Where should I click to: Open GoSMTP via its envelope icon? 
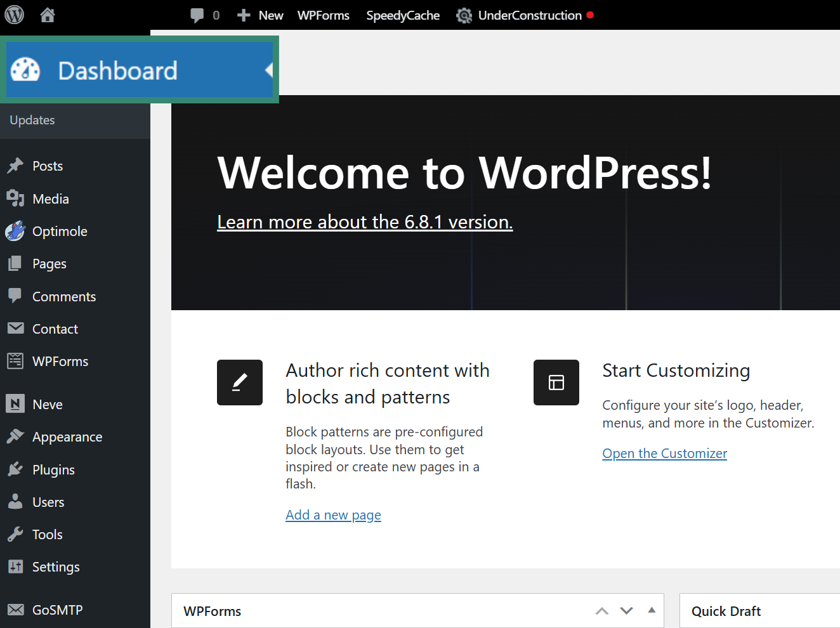tap(15, 610)
